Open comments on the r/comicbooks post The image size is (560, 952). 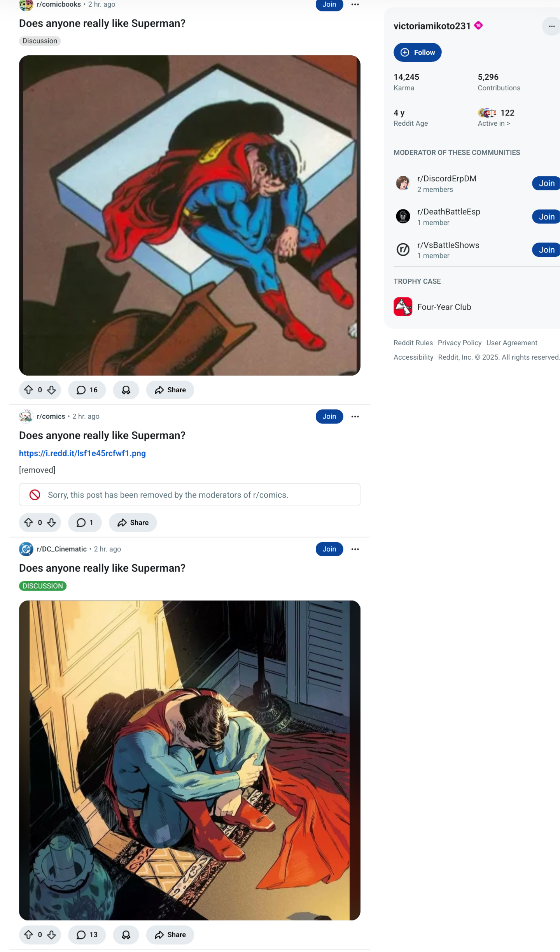87,390
